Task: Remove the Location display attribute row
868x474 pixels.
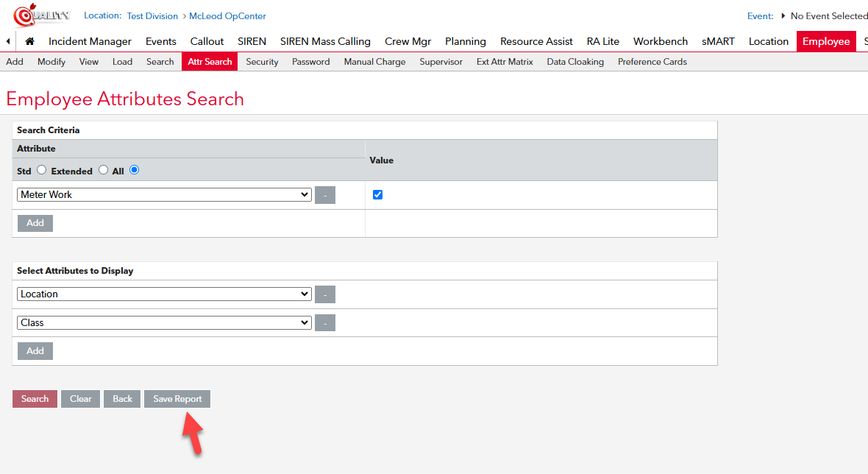Action: [x=325, y=294]
